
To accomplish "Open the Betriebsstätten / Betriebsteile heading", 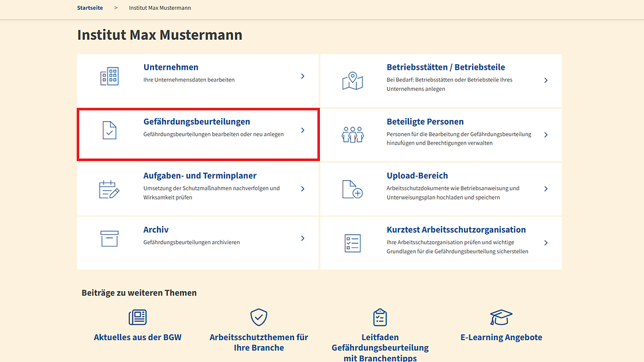I will (x=445, y=67).
